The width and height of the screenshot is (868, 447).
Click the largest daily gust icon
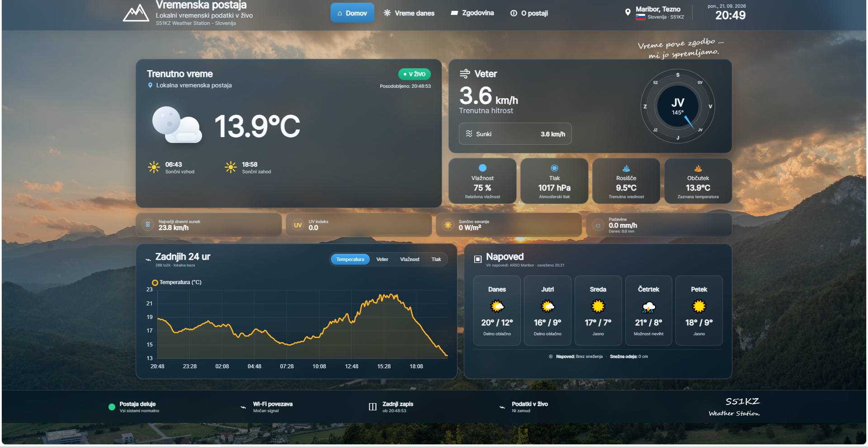pyautogui.click(x=148, y=224)
